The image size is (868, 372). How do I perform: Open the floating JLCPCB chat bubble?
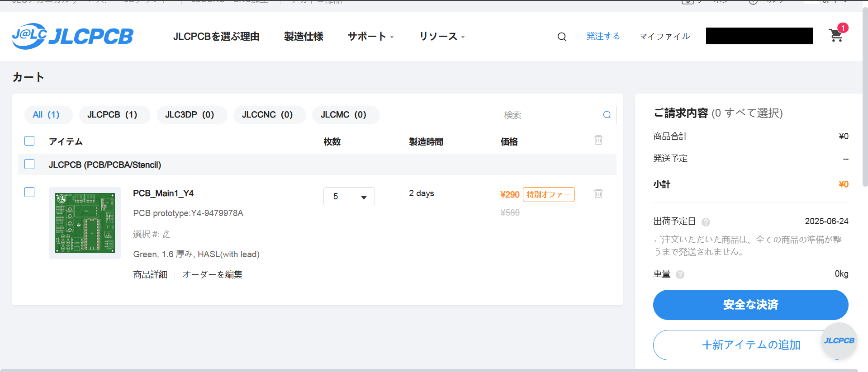[x=839, y=340]
